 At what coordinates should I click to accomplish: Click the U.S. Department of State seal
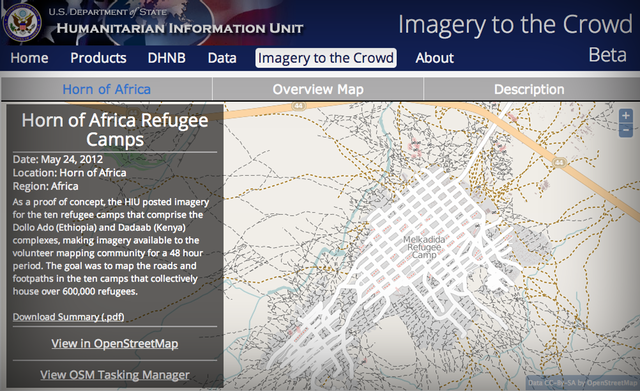pyautogui.click(x=22, y=22)
